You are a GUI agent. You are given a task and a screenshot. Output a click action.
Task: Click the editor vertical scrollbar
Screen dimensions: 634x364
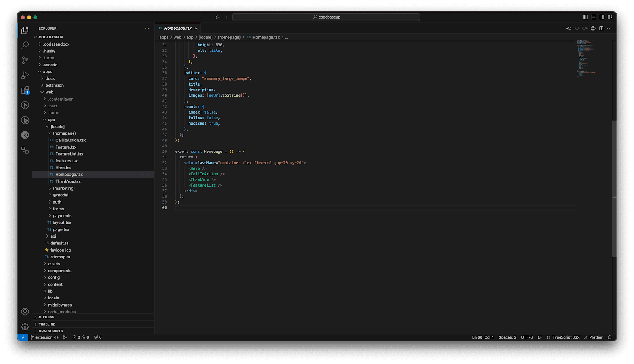(x=614, y=189)
